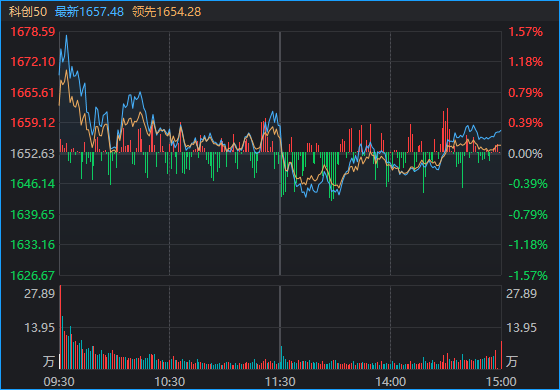Click the 1646.14 price axis label
Viewport: 560px width, 390px height.
(x=33, y=184)
